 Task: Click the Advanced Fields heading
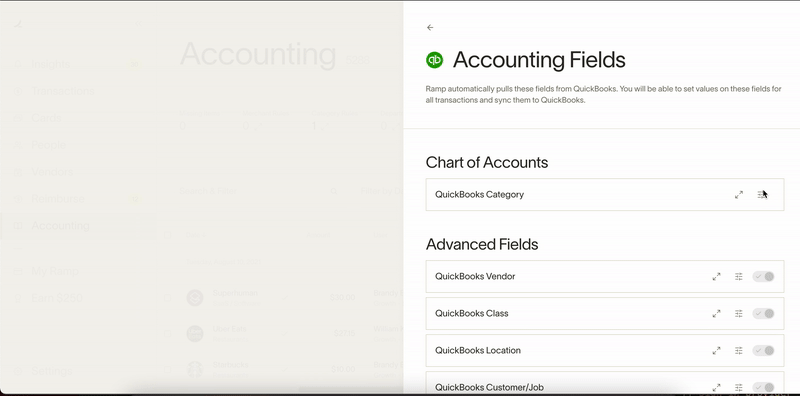[x=482, y=244]
